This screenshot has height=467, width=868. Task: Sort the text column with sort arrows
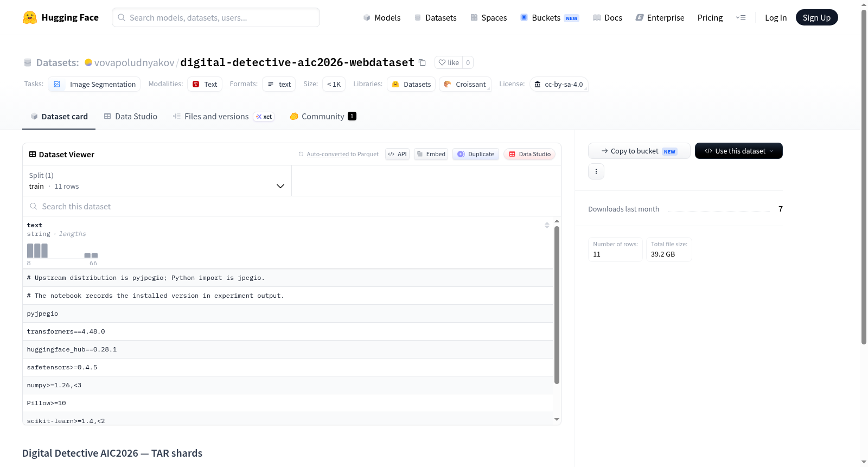pyautogui.click(x=547, y=225)
